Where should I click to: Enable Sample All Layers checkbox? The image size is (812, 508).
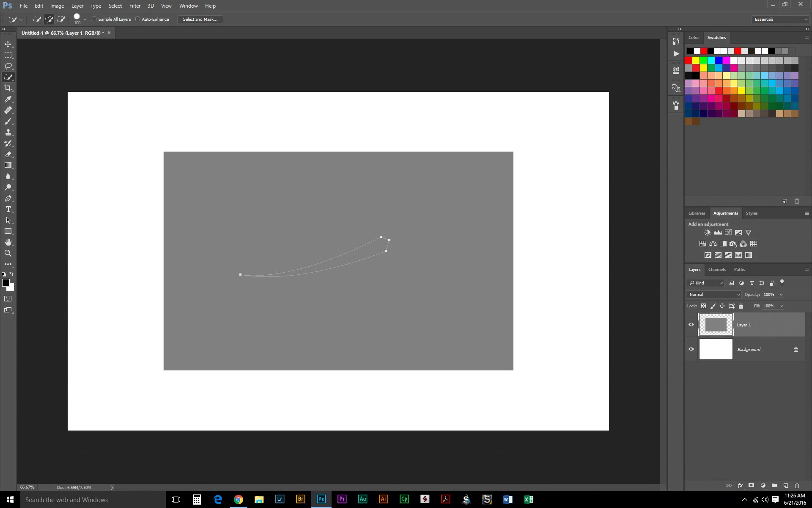(x=94, y=19)
